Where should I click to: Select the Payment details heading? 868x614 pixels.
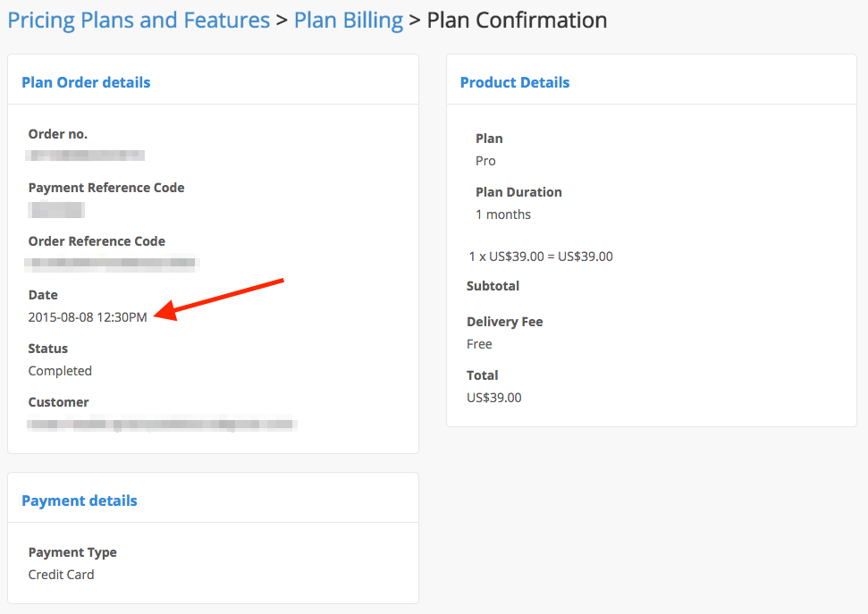pyautogui.click(x=80, y=500)
